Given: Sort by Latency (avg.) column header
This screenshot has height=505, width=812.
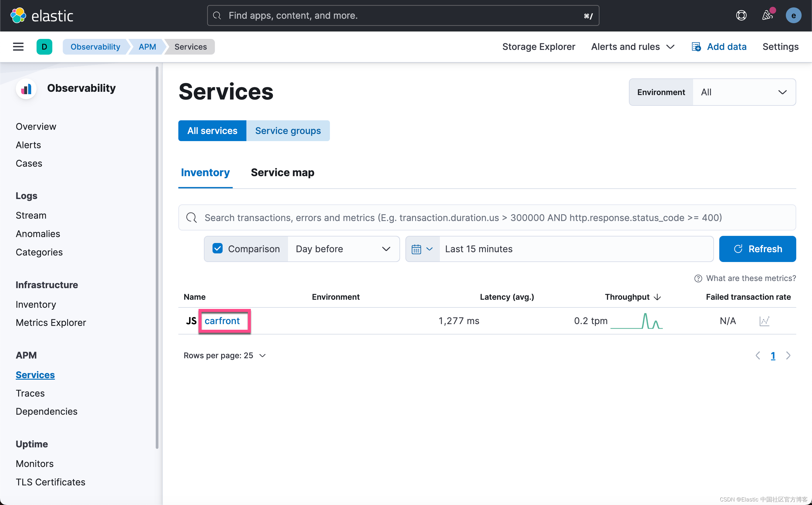Looking at the screenshot, I should tap(506, 297).
